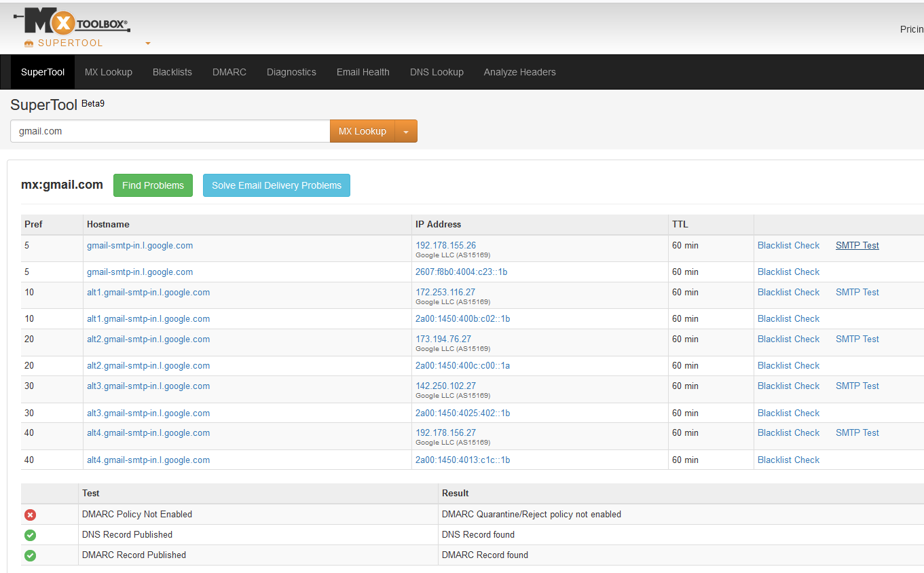Image resolution: width=924 pixels, height=573 pixels.
Task: Open IP address 172.253.116.27
Action: tap(446, 293)
